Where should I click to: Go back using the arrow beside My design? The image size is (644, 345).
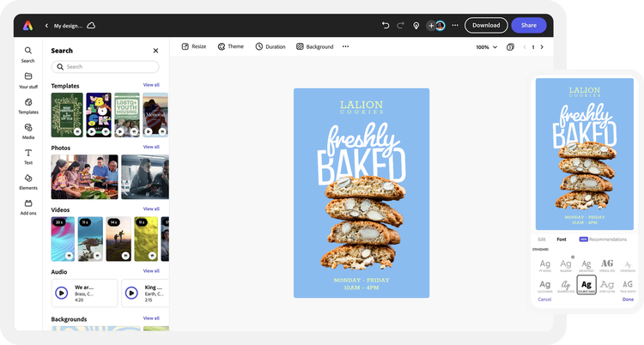pos(46,26)
